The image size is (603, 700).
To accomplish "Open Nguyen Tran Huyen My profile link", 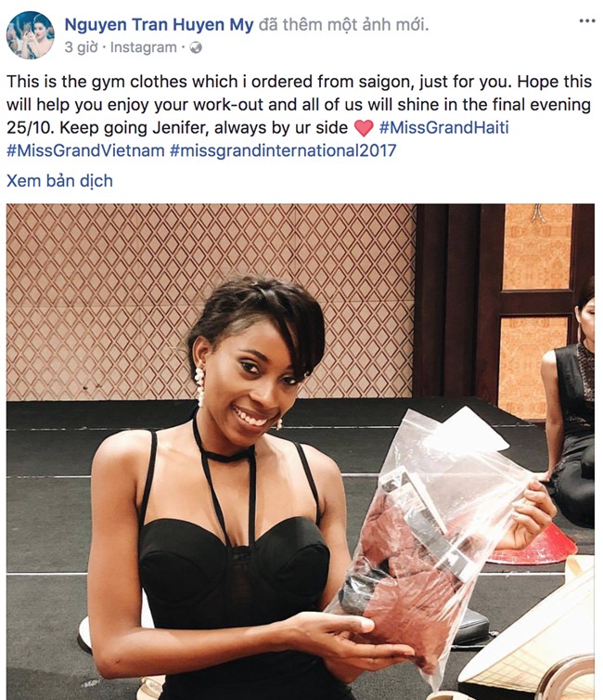I will [159, 24].
